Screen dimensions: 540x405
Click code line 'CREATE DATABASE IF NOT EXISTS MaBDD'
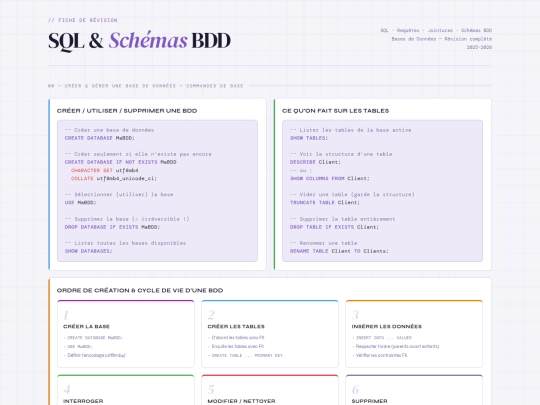121,162
